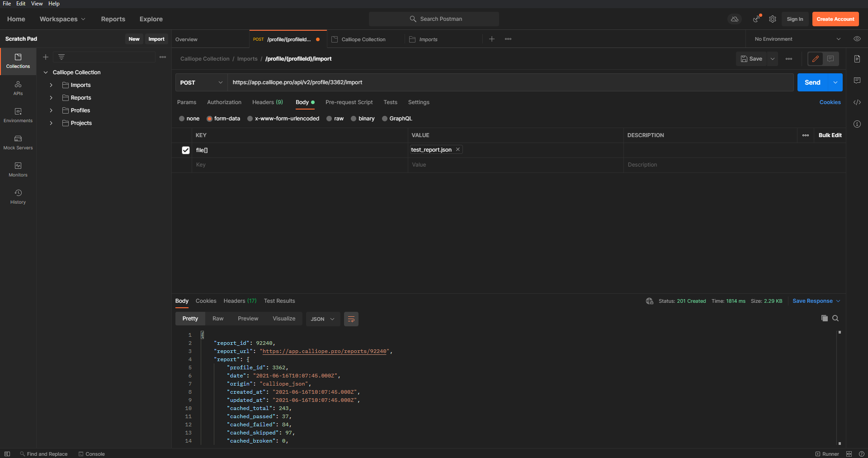Click the Send button
Screen dimensions: 868x458
point(812,82)
